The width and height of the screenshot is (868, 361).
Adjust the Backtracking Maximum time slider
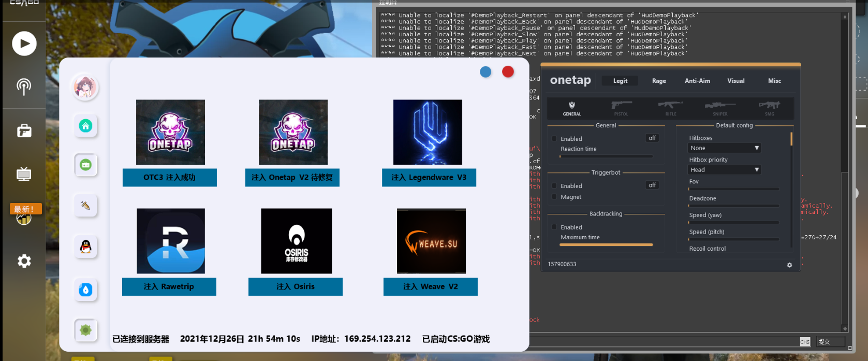[x=606, y=244]
